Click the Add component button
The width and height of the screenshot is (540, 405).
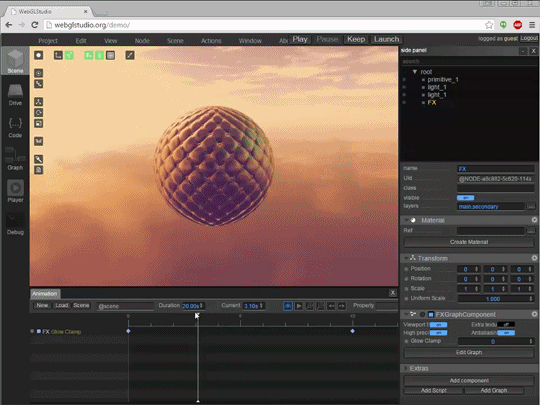(469, 381)
